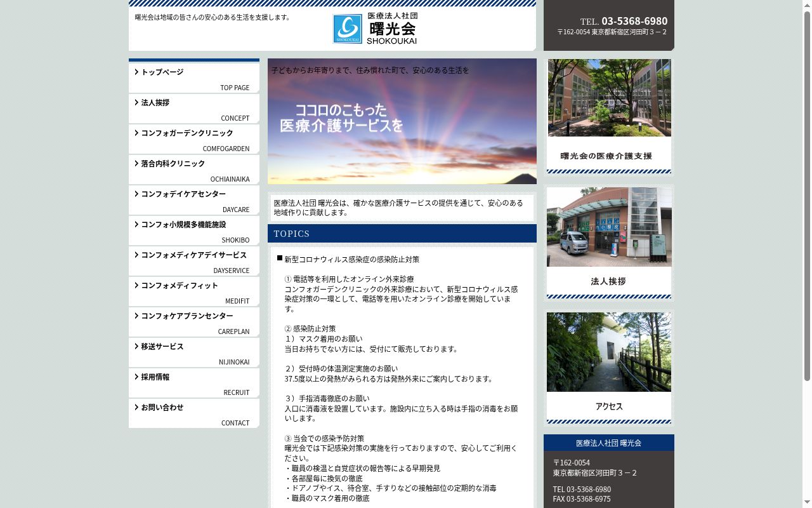Viewport: 812px width, 508px height.
Task: Click the 曙光会の医療介護支援 building photo
Action: click(609, 98)
